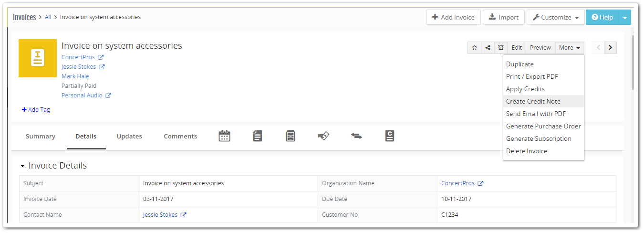The height and width of the screenshot is (233, 644).
Task: Open the calendar activities tab icon
Action: coord(224,136)
